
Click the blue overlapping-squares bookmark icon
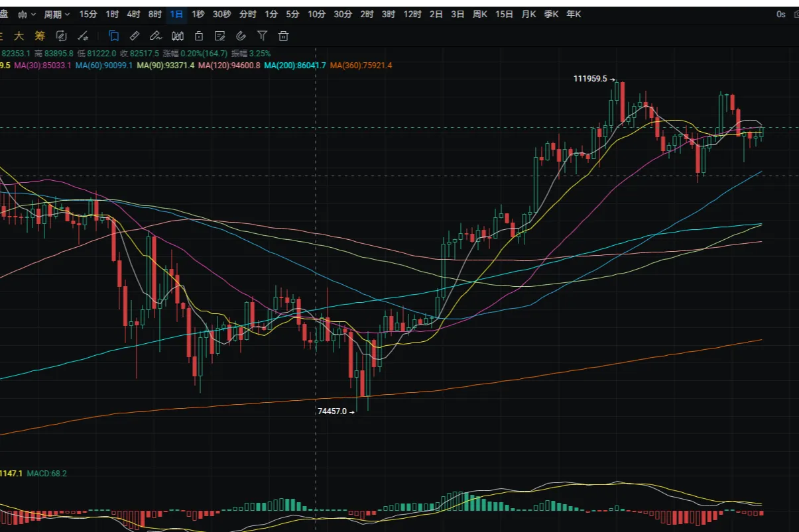(113, 36)
